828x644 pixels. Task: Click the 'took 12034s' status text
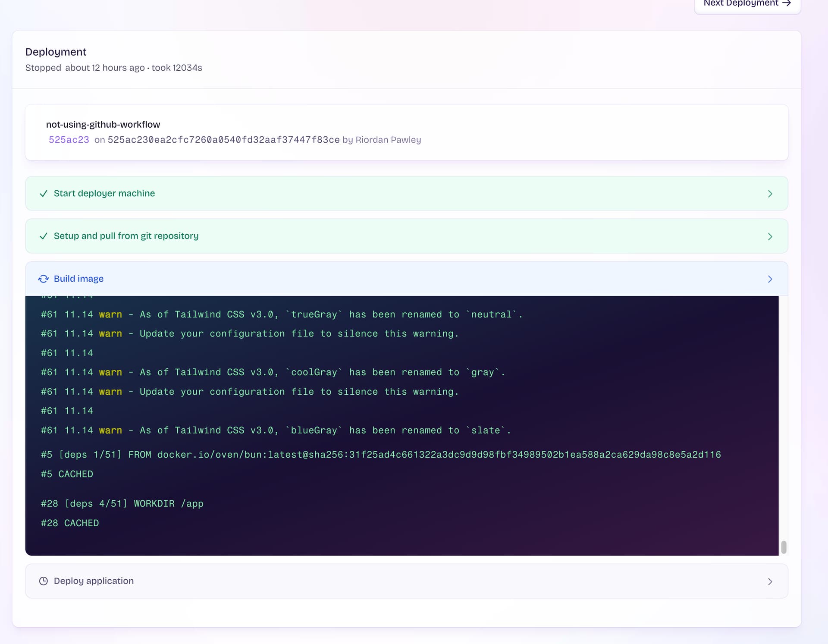coord(177,68)
